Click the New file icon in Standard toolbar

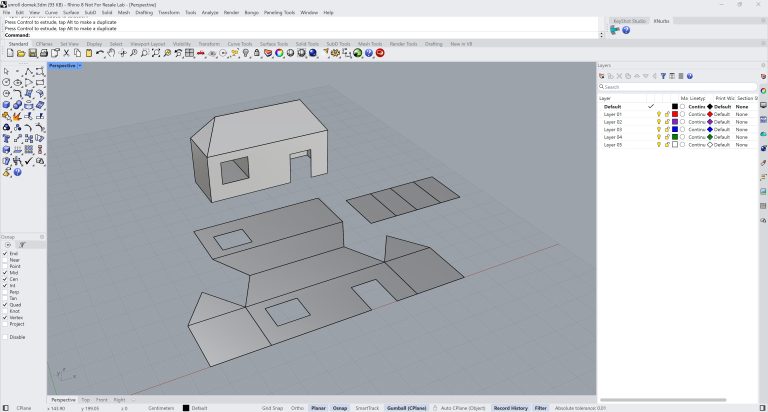point(10,53)
